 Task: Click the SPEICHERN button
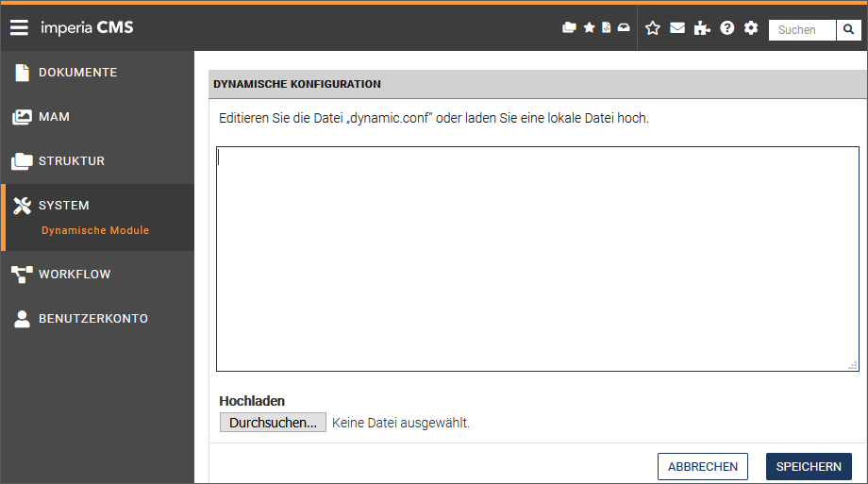click(809, 466)
